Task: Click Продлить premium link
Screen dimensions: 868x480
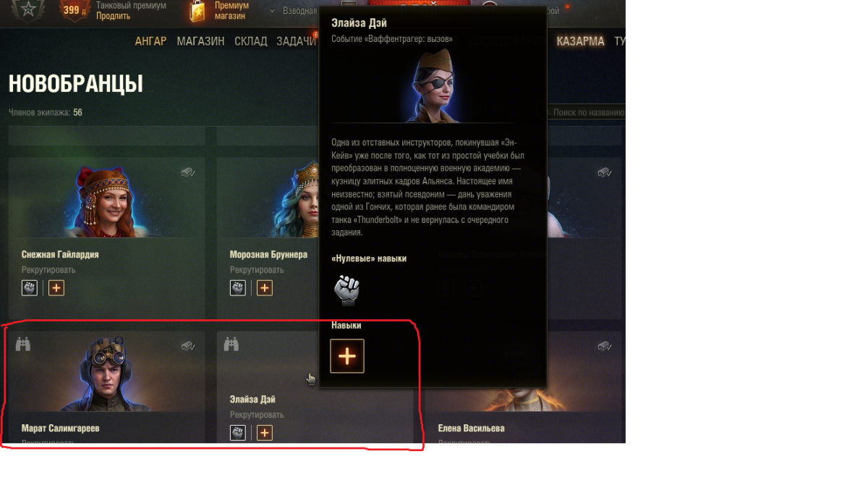Action: click(114, 16)
